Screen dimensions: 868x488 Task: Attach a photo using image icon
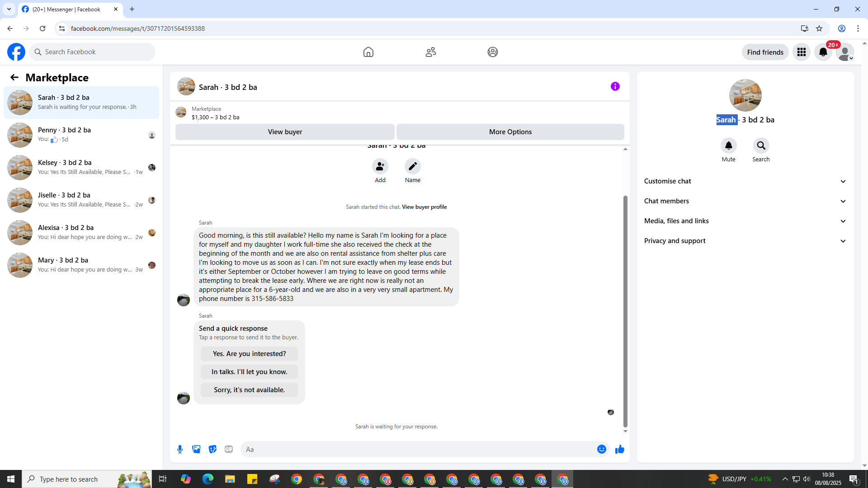click(x=196, y=449)
